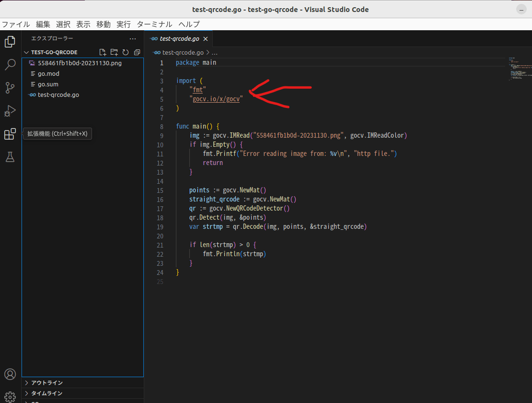Click 'gocv.NewQRCodeDetector()' call
Screen dimensions: 532x403
point(249,209)
